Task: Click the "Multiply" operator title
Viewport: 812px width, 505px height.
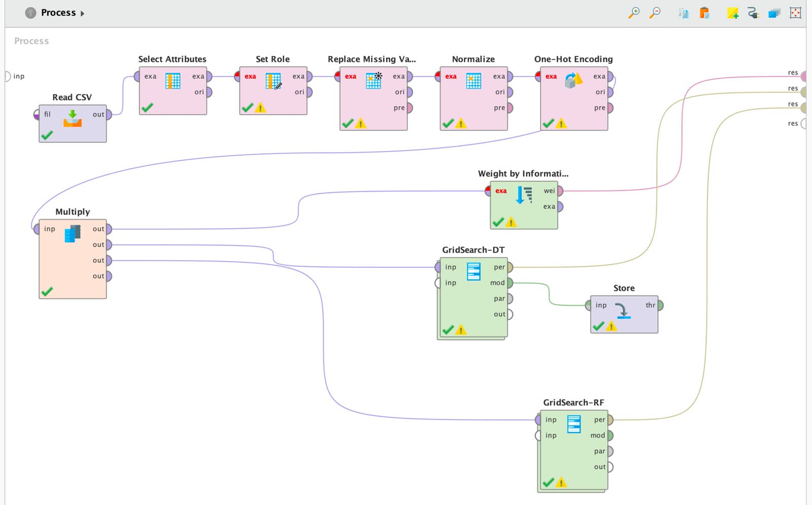Action: click(73, 212)
